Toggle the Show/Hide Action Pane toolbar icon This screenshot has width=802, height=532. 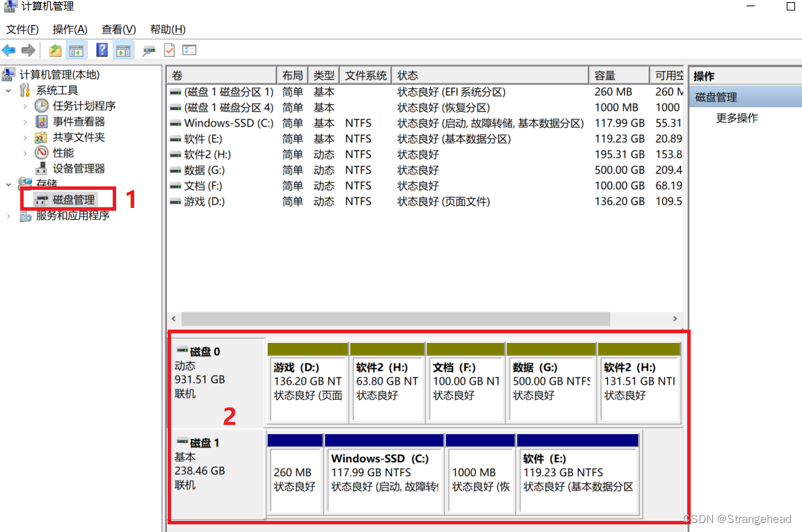(x=123, y=50)
